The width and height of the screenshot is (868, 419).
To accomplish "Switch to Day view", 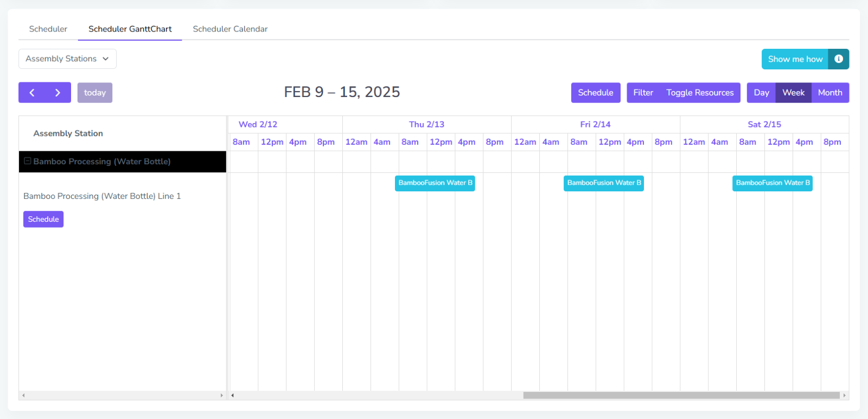I will pos(761,93).
